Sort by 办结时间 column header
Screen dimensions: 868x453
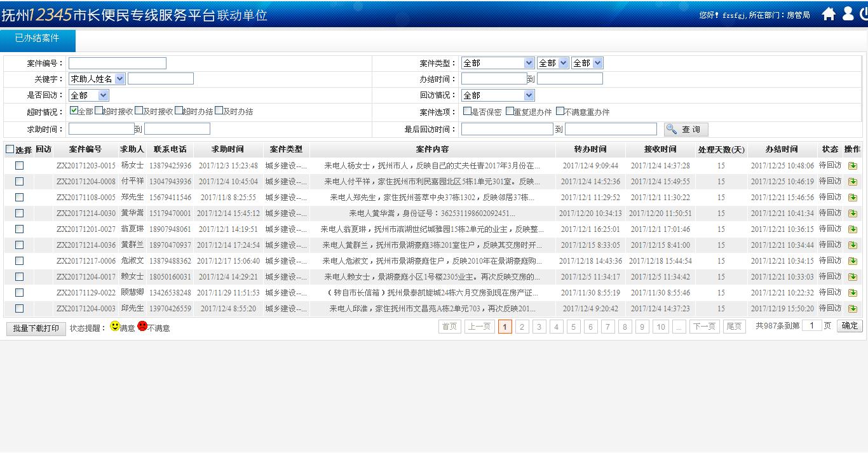click(x=782, y=149)
